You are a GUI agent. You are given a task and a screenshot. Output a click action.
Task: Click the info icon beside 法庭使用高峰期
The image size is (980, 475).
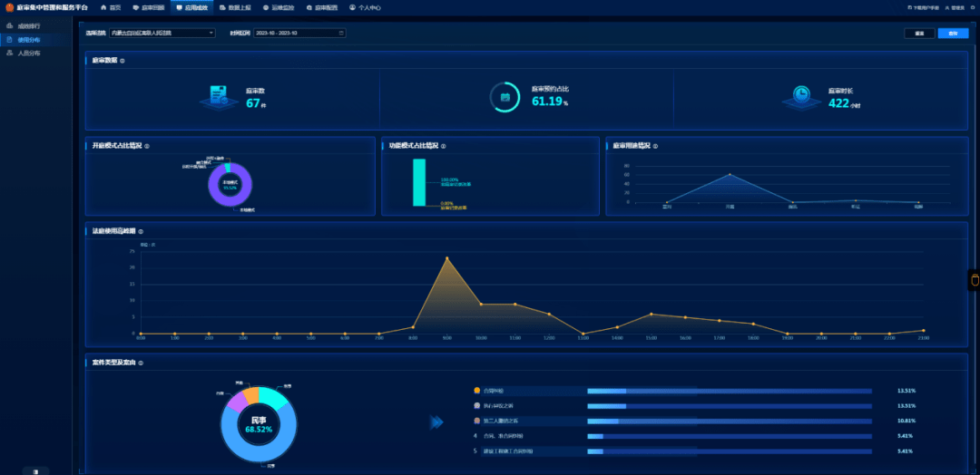pos(141,231)
